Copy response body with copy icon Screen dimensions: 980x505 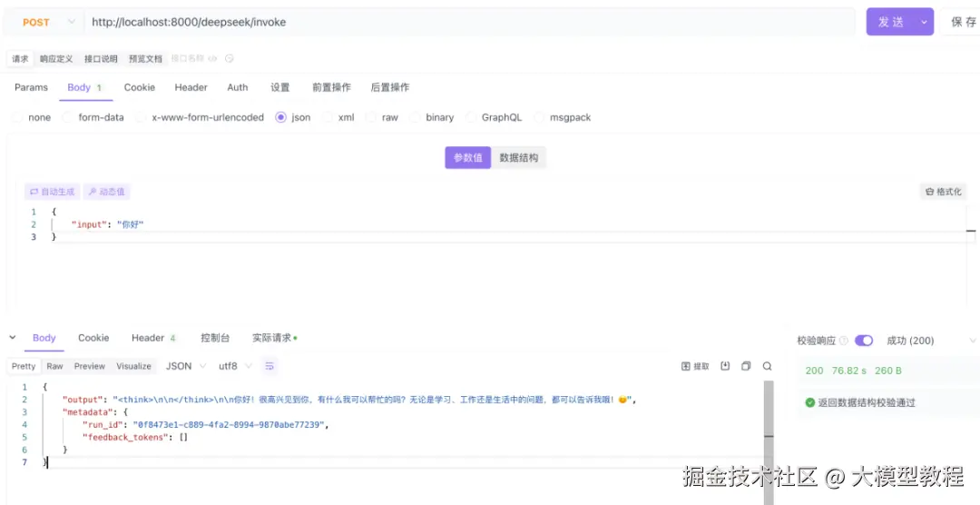(746, 366)
